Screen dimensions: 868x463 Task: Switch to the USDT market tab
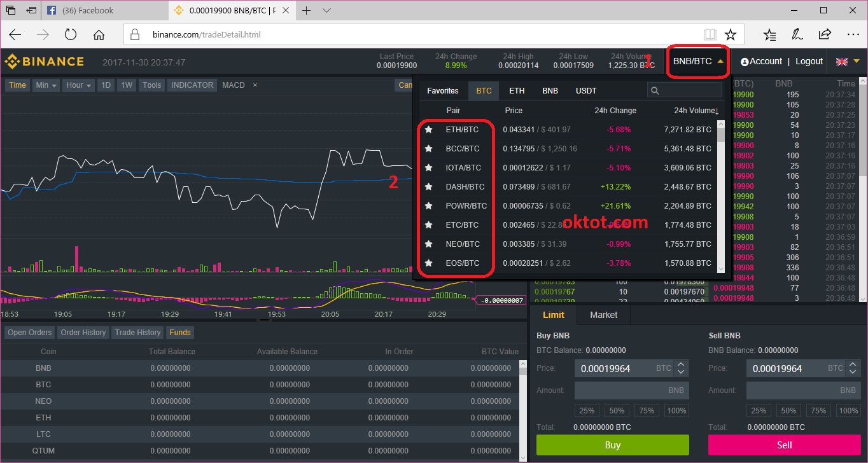tap(586, 91)
